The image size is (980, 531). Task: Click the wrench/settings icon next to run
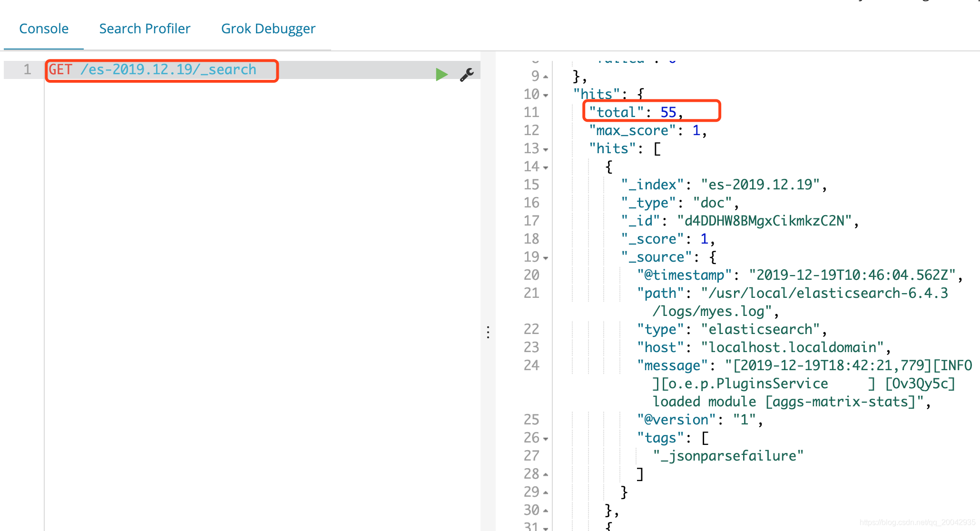pos(466,73)
